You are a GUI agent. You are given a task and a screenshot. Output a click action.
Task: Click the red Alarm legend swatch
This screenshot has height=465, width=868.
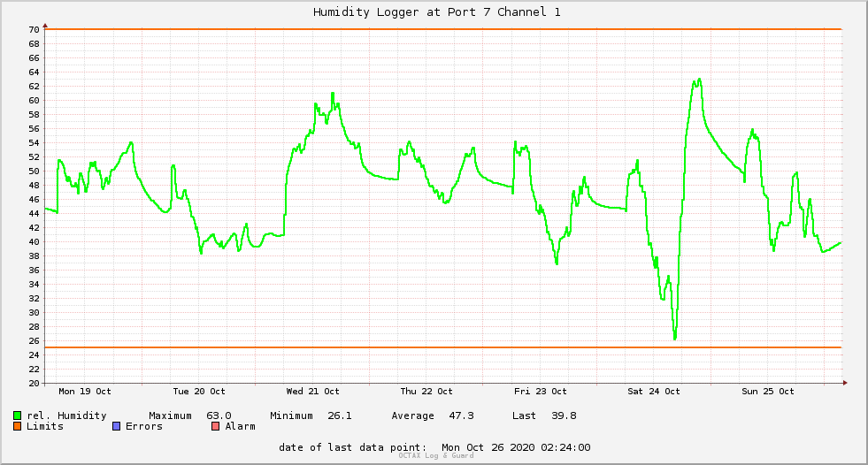click(x=215, y=426)
